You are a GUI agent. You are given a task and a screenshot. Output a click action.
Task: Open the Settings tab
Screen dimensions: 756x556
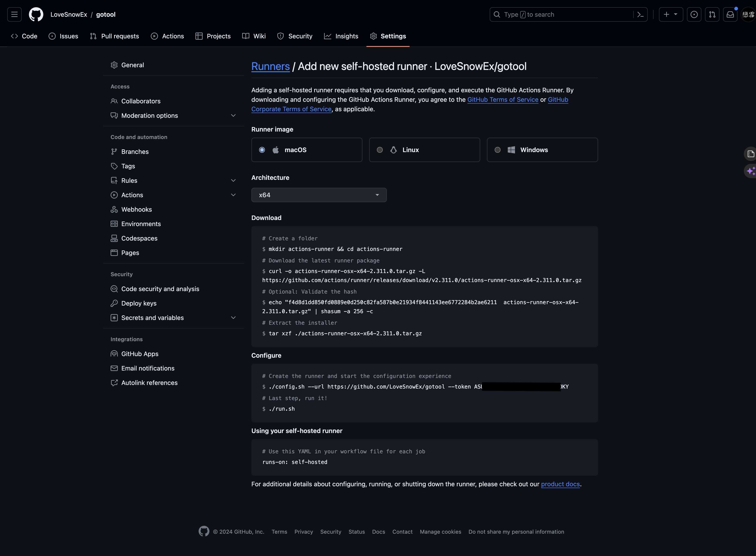pyautogui.click(x=388, y=36)
